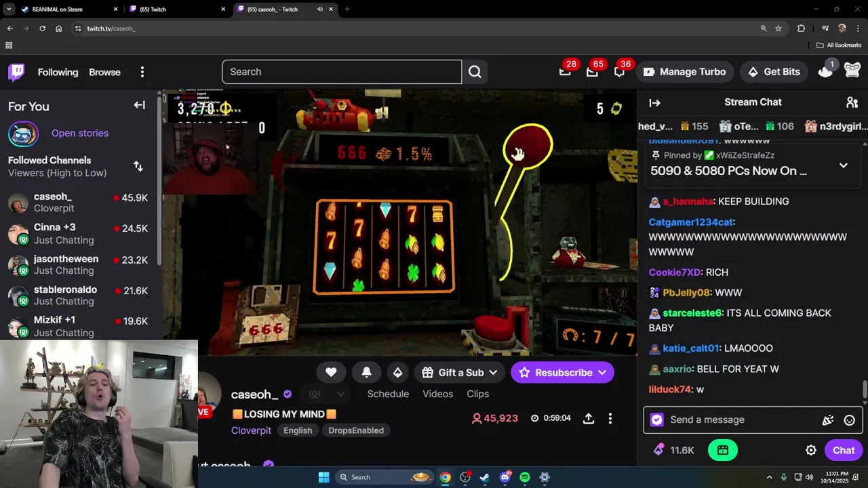Open Spotify from the taskbar

point(525,477)
